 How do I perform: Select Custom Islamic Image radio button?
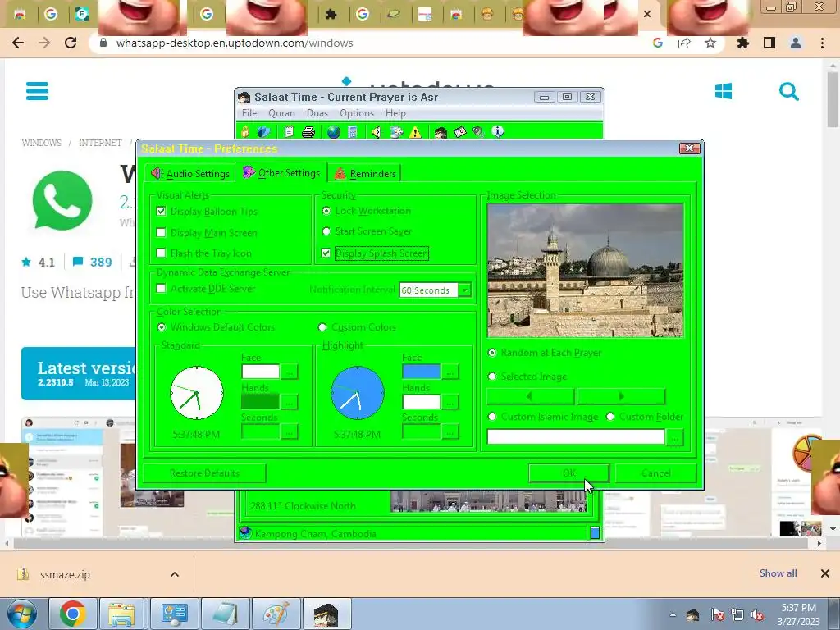point(492,416)
